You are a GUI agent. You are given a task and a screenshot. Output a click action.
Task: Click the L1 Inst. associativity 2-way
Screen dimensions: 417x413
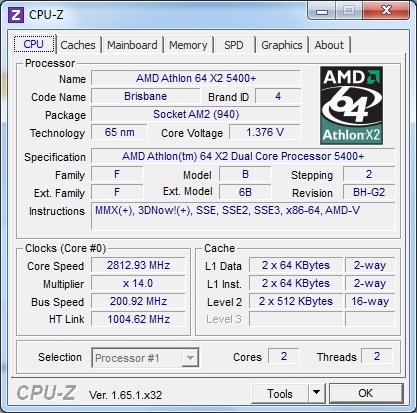coord(370,283)
